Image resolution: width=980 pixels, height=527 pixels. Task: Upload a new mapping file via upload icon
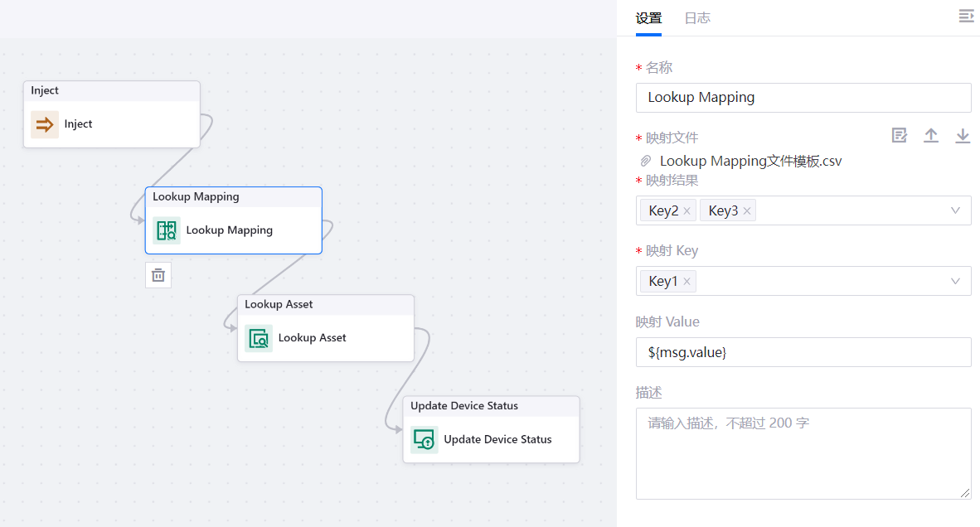(931, 135)
